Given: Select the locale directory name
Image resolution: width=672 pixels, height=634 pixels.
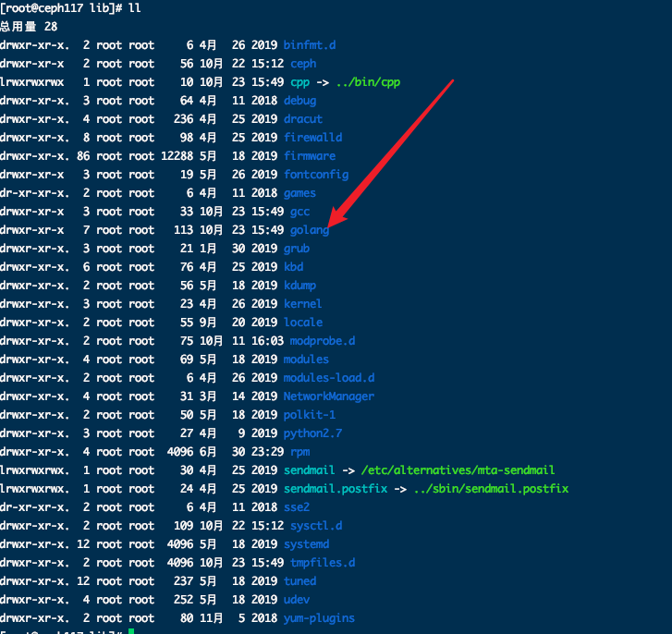Looking at the screenshot, I should (x=303, y=322).
